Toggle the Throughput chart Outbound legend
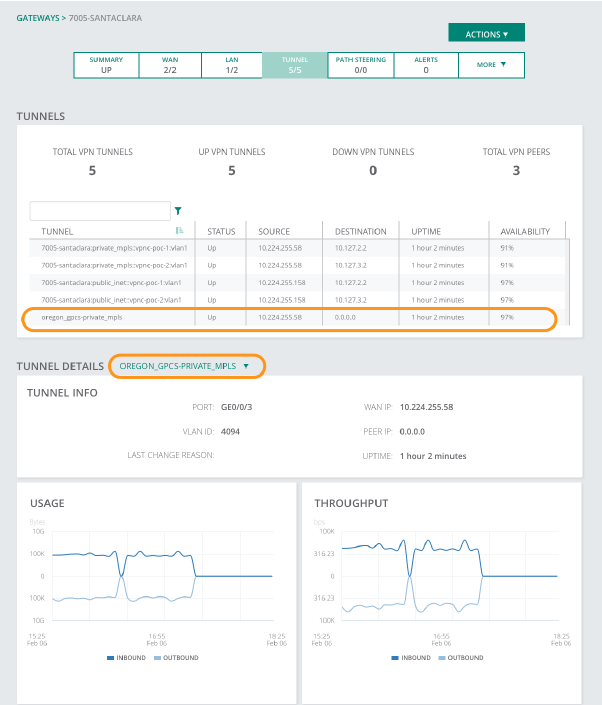 pyautogui.click(x=459, y=657)
